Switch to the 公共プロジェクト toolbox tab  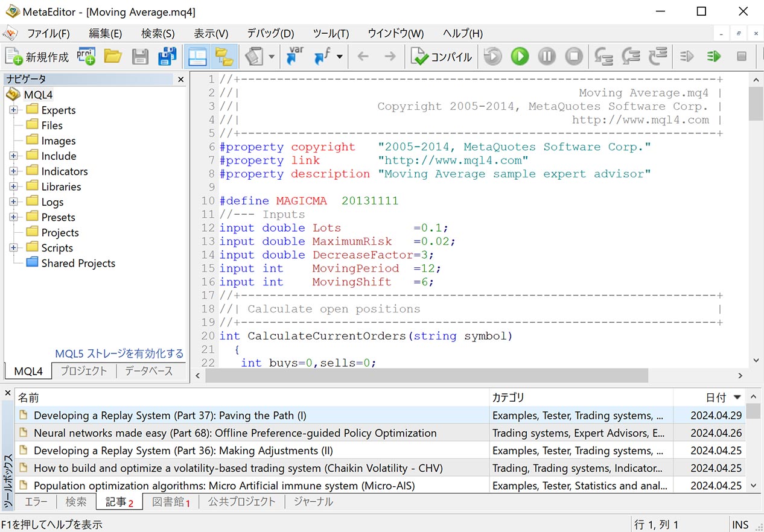pyautogui.click(x=241, y=502)
